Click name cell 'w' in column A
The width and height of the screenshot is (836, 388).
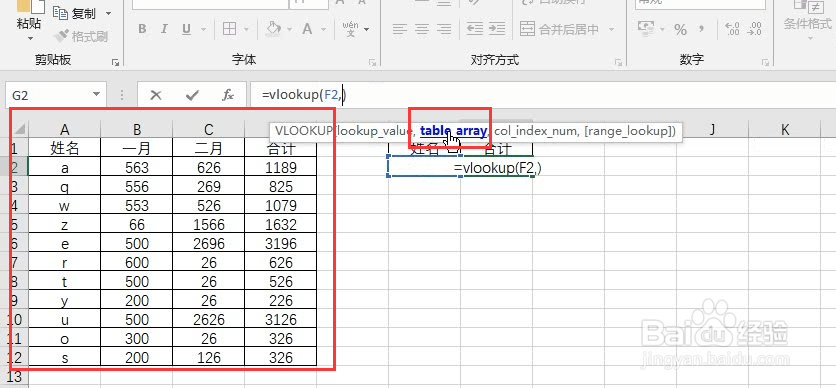point(65,205)
